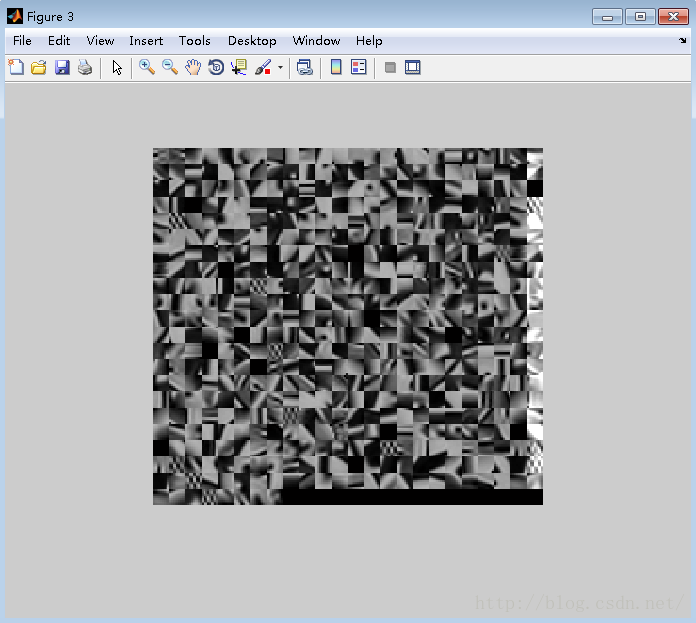Open the Help menu

click(369, 41)
